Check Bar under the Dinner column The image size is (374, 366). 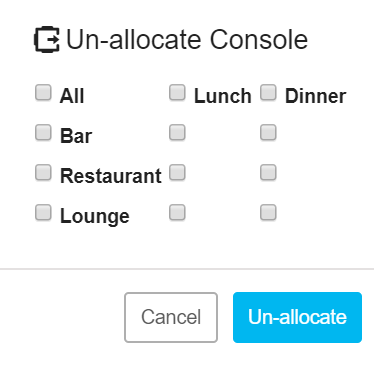(268, 132)
